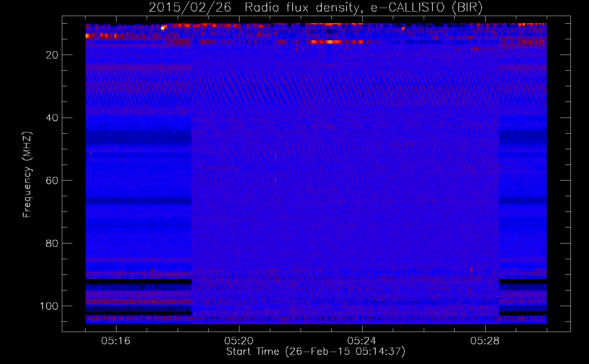This screenshot has height=364, width=589.
Task: Click the 05:24 time axis tick label
Action: point(362,341)
